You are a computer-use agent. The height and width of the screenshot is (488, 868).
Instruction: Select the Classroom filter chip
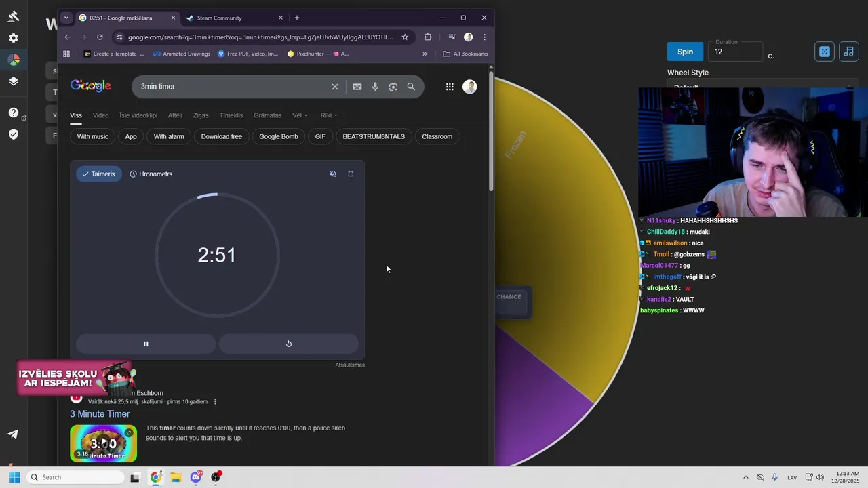click(x=437, y=136)
